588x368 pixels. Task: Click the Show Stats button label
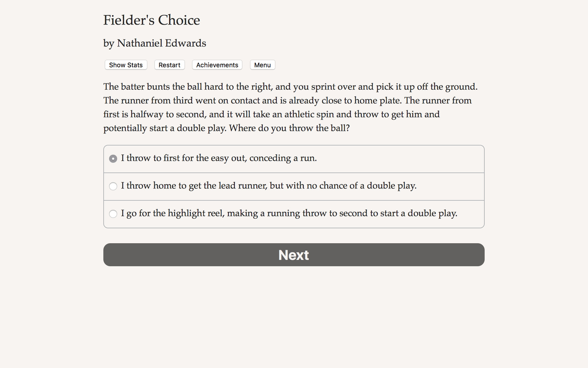[125, 65]
